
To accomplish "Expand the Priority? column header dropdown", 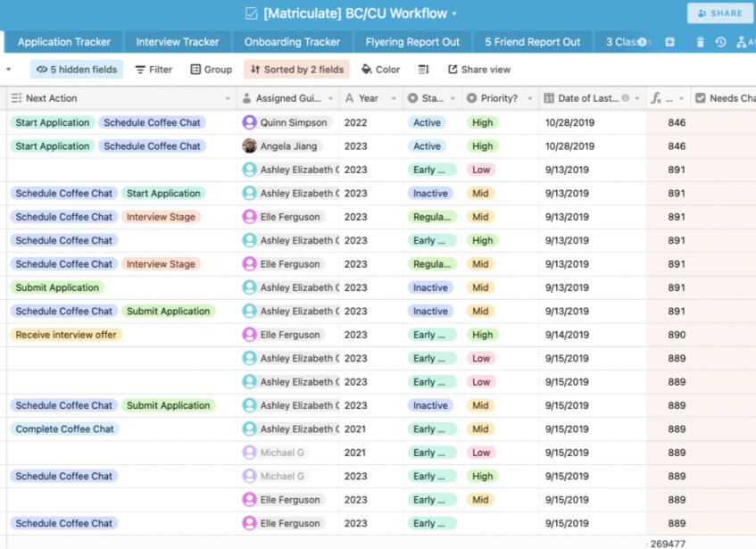I will (529, 99).
